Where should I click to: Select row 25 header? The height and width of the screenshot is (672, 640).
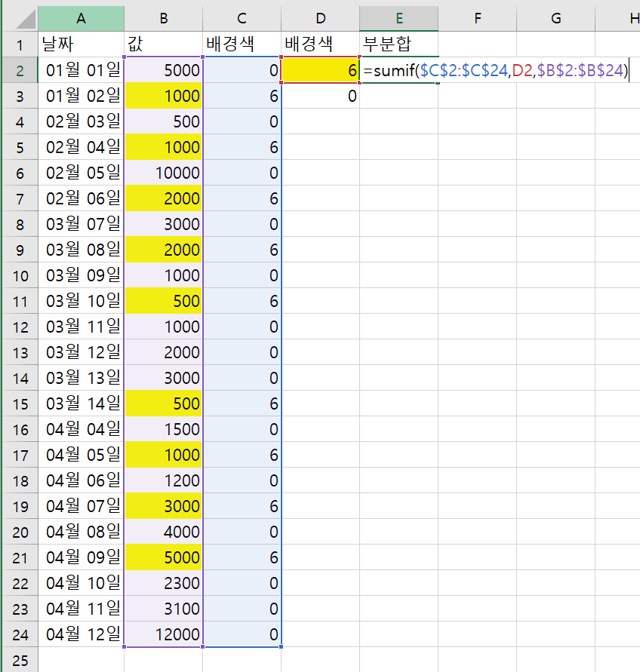20,660
